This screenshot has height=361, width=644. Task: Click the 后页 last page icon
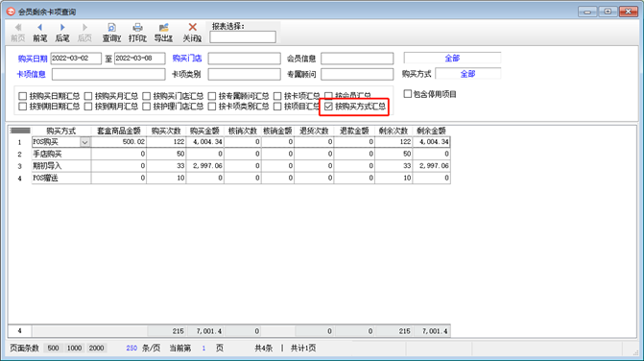click(x=84, y=28)
